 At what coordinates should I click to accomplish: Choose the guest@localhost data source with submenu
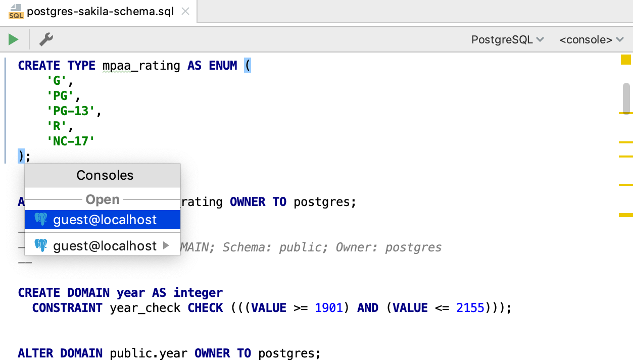point(103,246)
